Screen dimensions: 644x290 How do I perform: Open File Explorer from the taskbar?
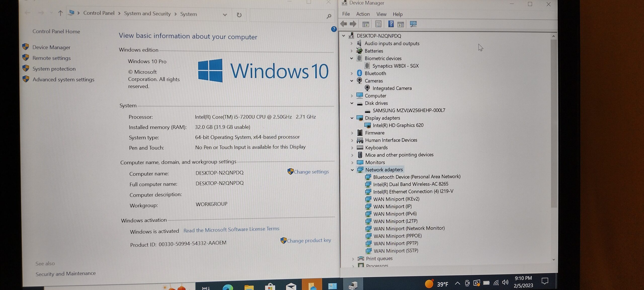[x=249, y=287]
